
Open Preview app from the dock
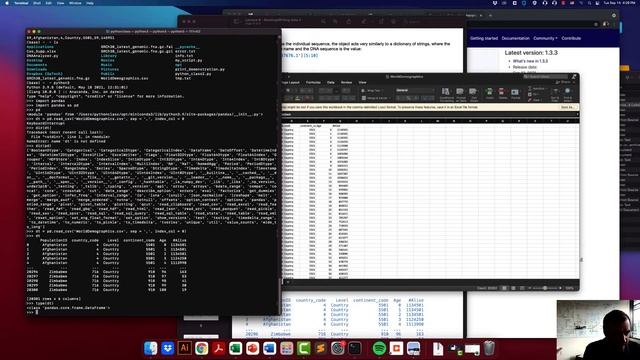[413, 348]
